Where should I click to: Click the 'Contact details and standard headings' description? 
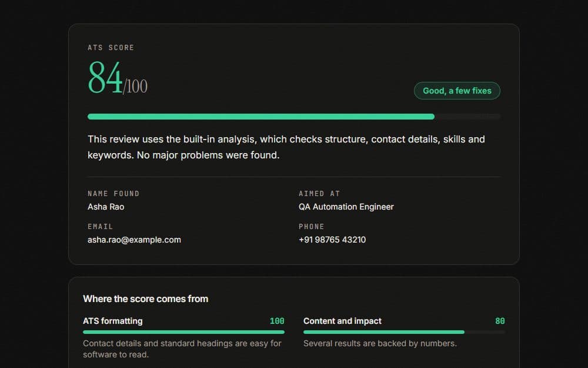pos(182,349)
